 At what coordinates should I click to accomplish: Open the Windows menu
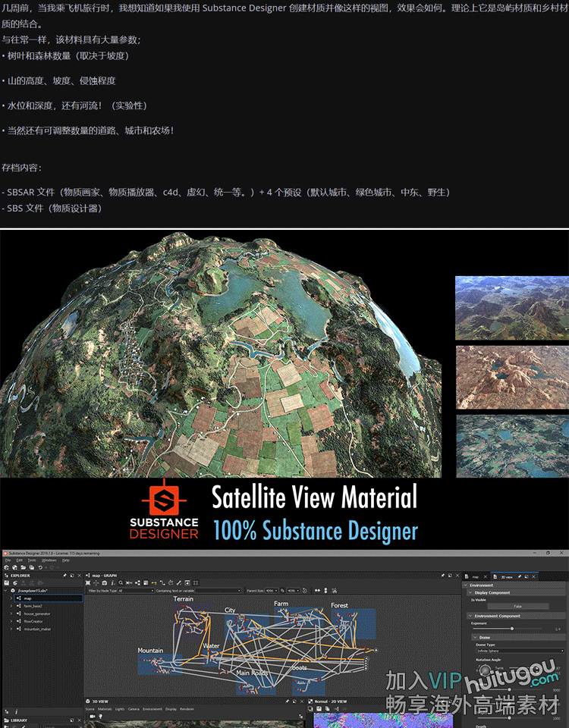(x=49, y=560)
